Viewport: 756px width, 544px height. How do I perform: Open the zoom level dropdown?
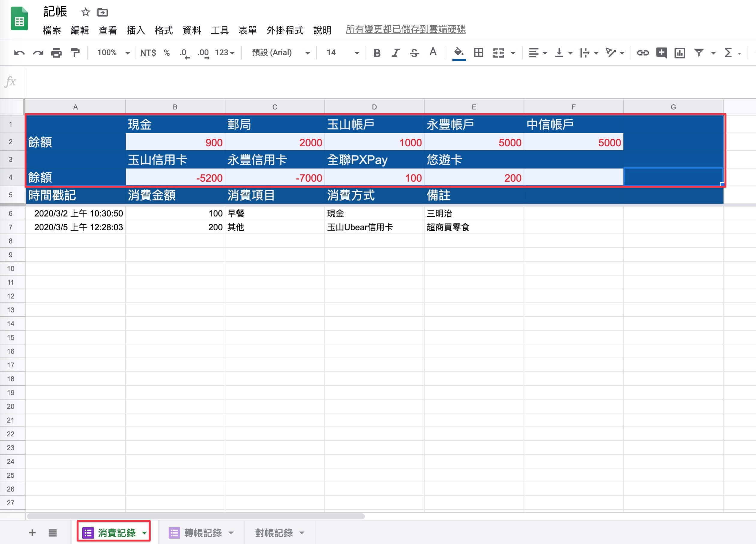click(113, 53)
